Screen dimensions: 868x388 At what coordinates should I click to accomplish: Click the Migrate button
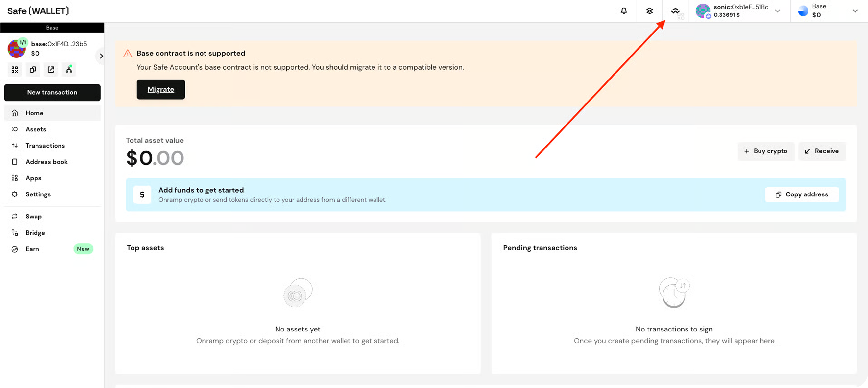[161, 89]
